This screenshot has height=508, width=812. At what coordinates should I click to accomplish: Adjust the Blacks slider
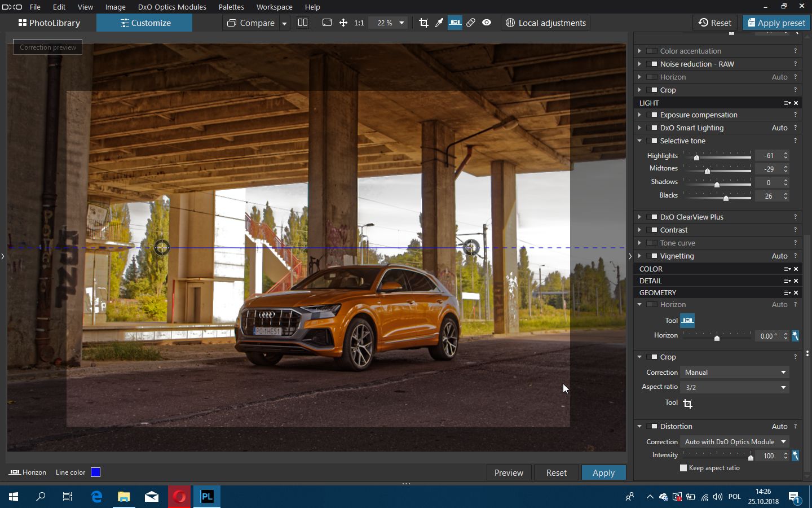726,198
